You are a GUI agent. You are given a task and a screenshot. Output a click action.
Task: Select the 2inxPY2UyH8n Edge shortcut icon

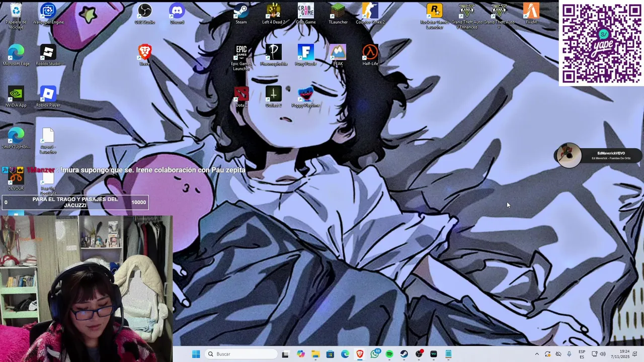tap(16, 139)
